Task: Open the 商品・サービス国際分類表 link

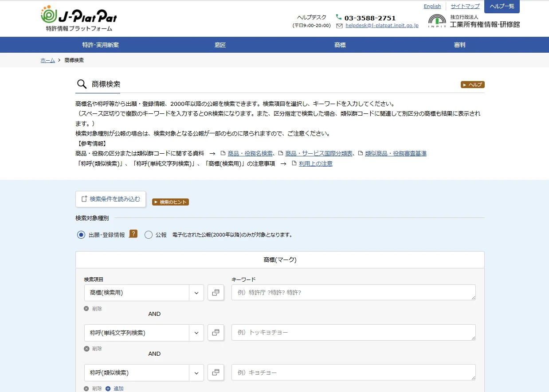Action: (319, 153)
